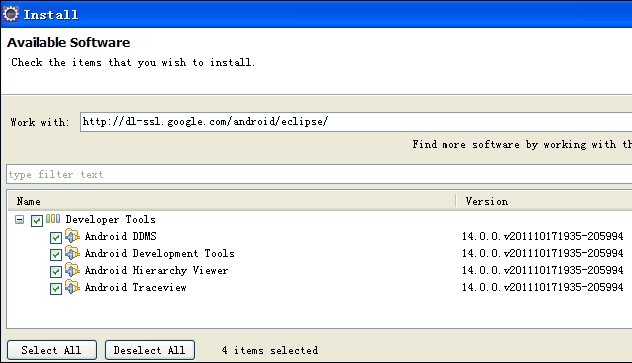Uncheck the Android DDMS checkbox
The image size is (632, 363).
(x=56, y=238)
